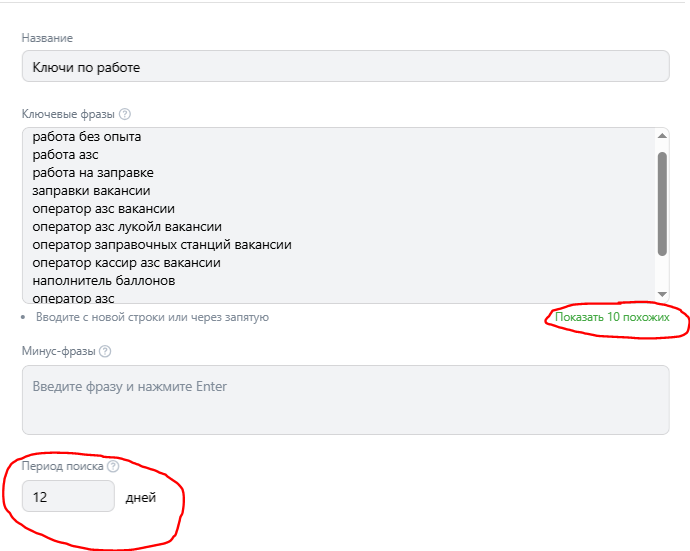Click the hint Вводите с новой строки или через запятую
690x551 pixels.
[152, 317]
